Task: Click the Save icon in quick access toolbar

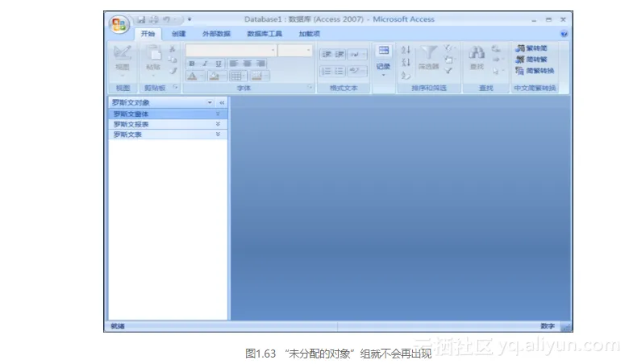Action: pos(141,19)
